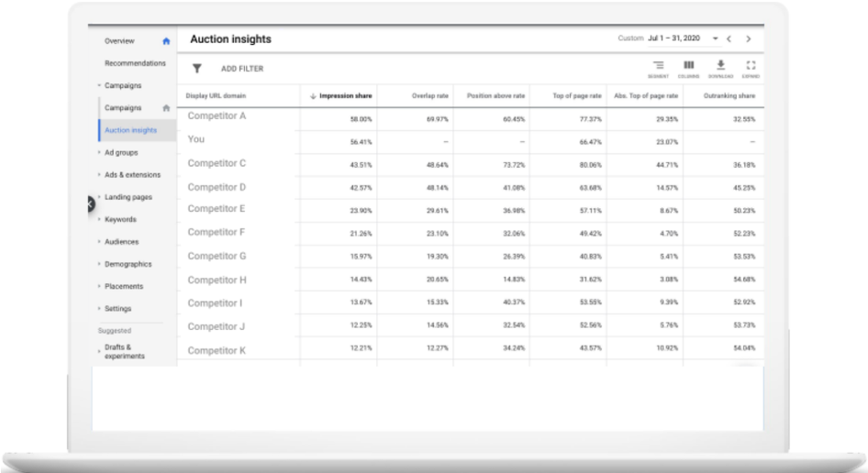Click the Competitor A row domain
Image resolution: width=868 pixels, height=473 pixels.
(x=217, y=116)
